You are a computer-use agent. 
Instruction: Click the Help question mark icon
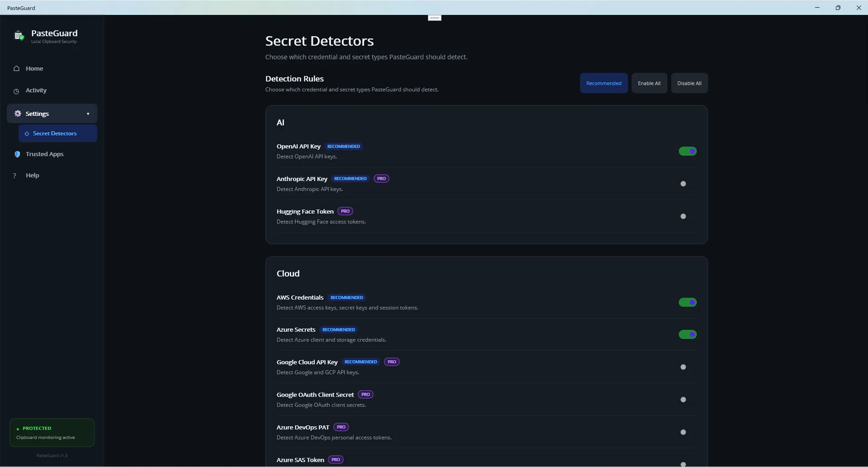tap(14, 176)
